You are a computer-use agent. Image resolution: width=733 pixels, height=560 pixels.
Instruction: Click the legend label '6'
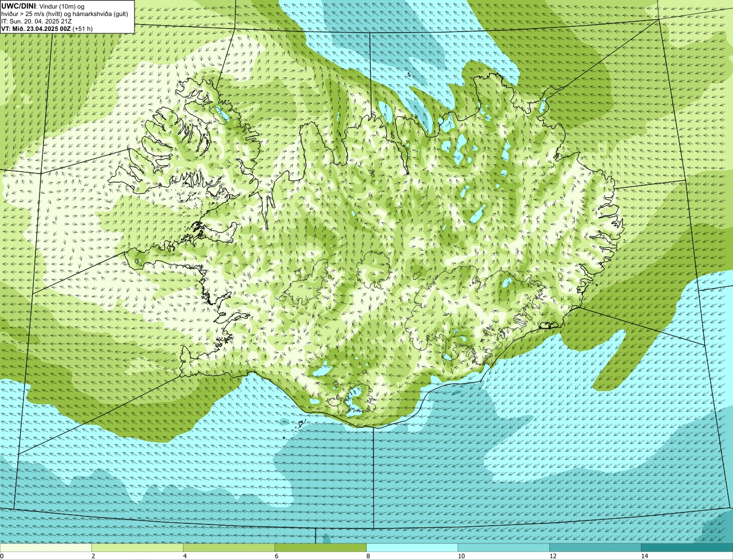click(x=276, y=556)
